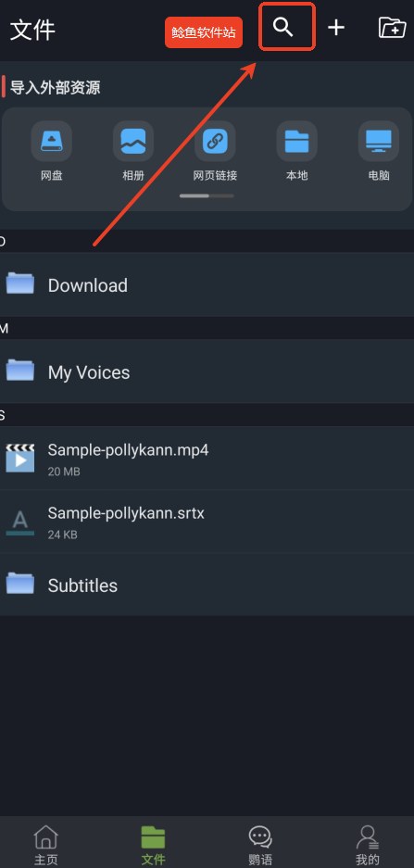Open the My Voices folder
414x868 pixels.
207,371
